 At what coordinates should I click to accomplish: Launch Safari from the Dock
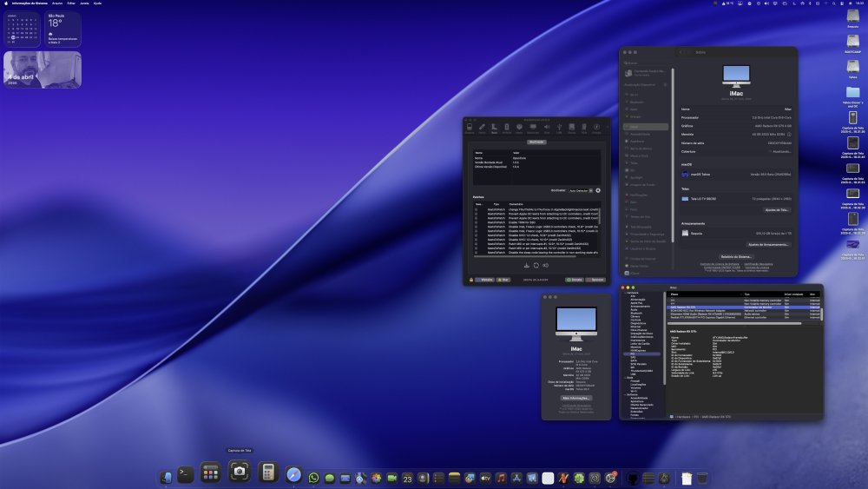[x=293, y=474]
